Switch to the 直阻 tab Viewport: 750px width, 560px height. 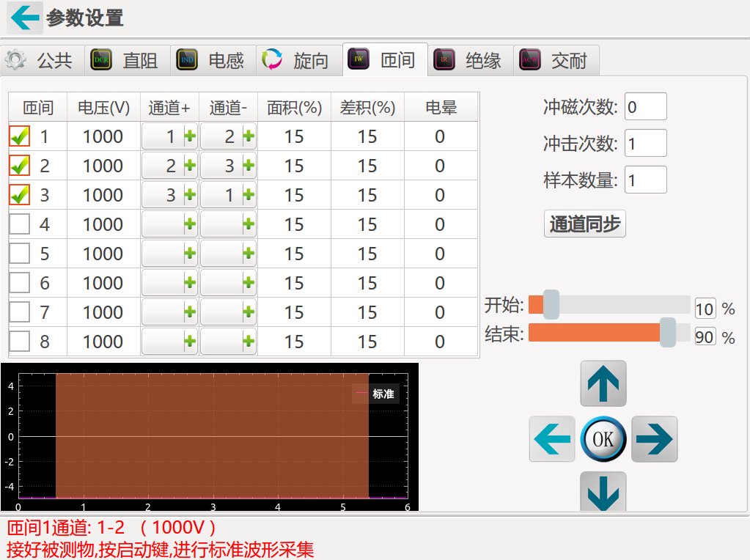(128, 60)
